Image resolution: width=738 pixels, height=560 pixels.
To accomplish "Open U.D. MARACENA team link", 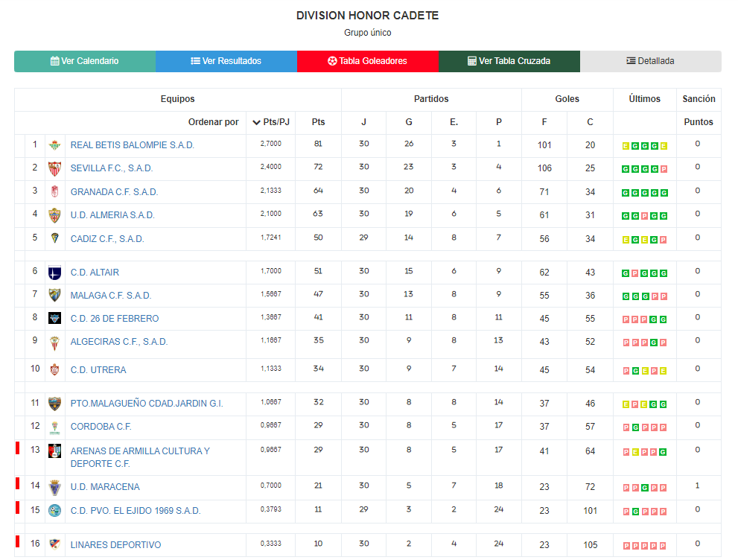I will (x=105, y=486).
